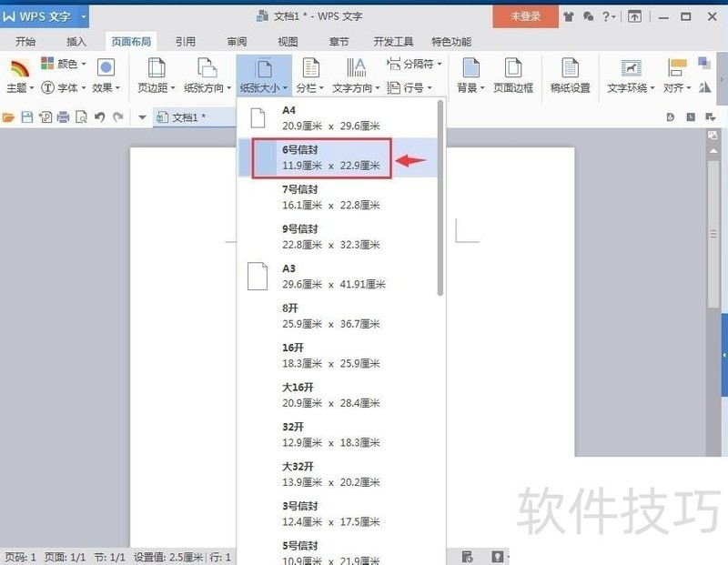728x565 pixels.
Task: Choose 6号信封 paper size
Action: coord(337,157)
